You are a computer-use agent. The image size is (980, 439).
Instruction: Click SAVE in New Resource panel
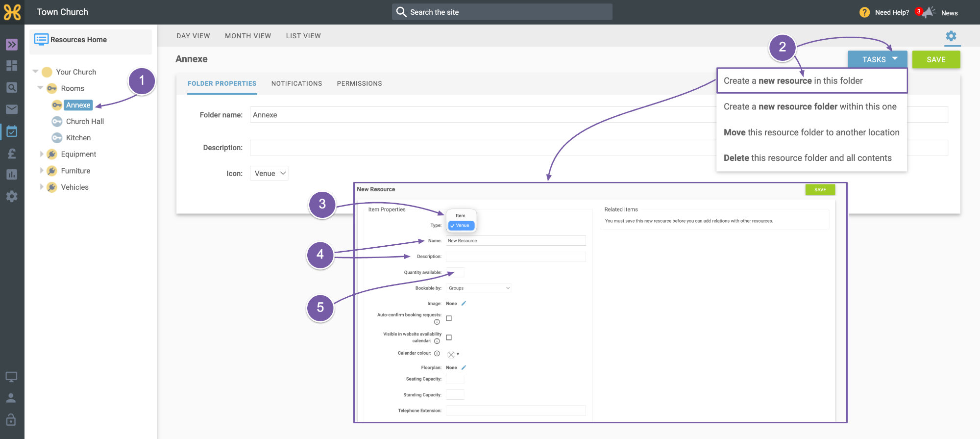(820, 190)
